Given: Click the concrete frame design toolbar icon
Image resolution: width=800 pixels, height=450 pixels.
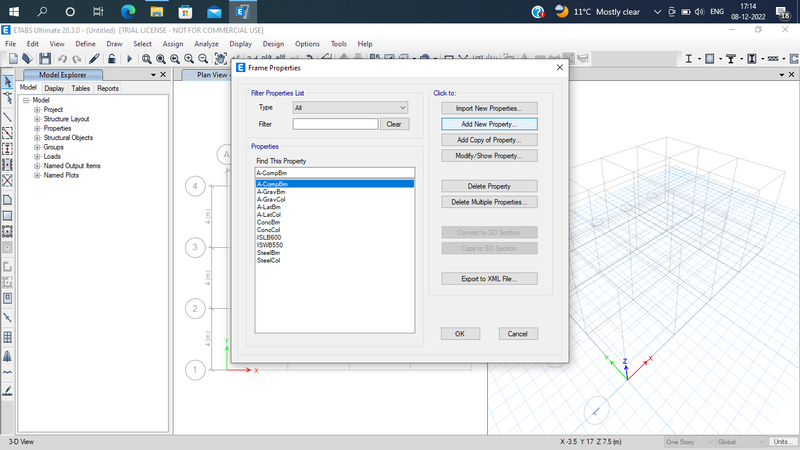Looking at the screenshot, I should (710, 59).
